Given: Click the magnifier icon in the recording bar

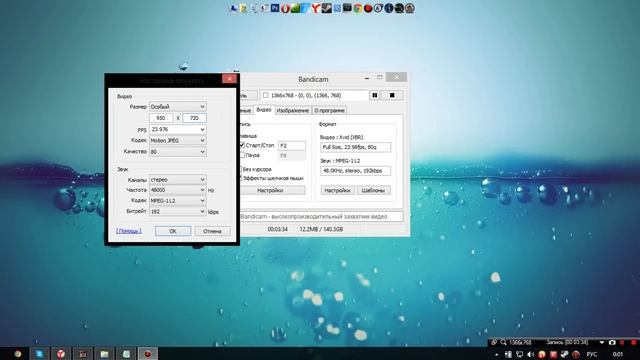Looking at the screenshot, I should tap(503, 342).
